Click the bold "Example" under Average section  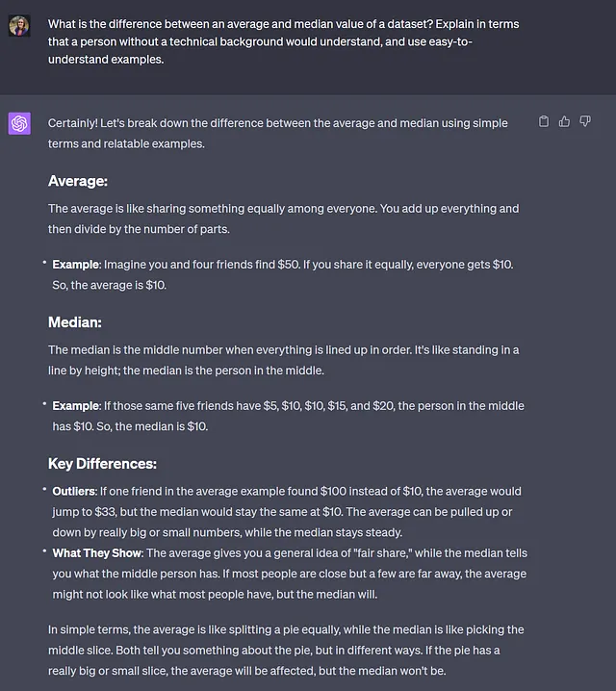point(76,265)
